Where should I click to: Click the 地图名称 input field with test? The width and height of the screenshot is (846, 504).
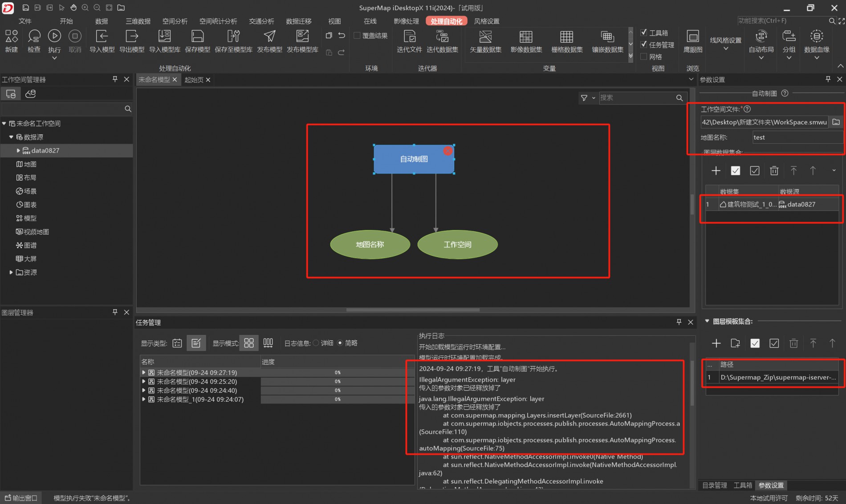click(797, 137)
